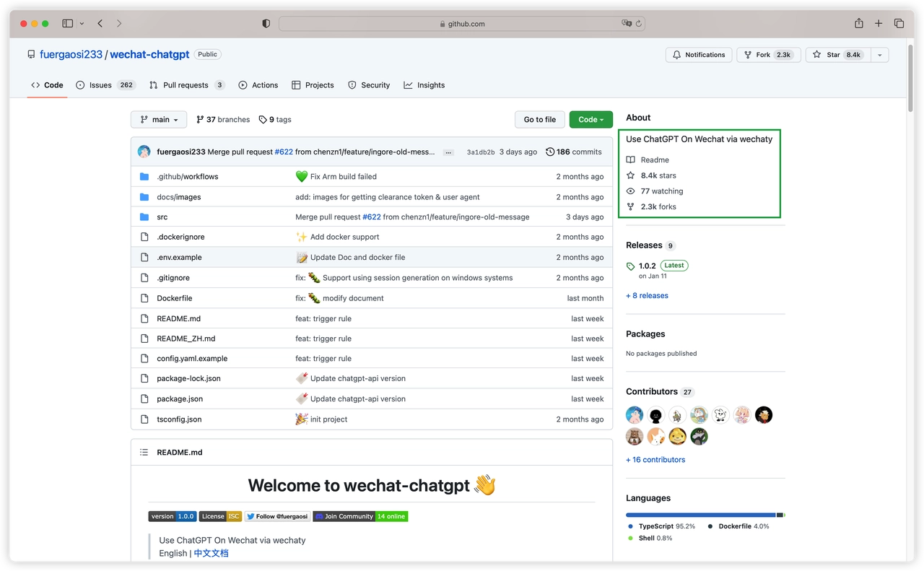Click the github.com address bar
The image size is (924, 571).
click(x=462, y=24)
